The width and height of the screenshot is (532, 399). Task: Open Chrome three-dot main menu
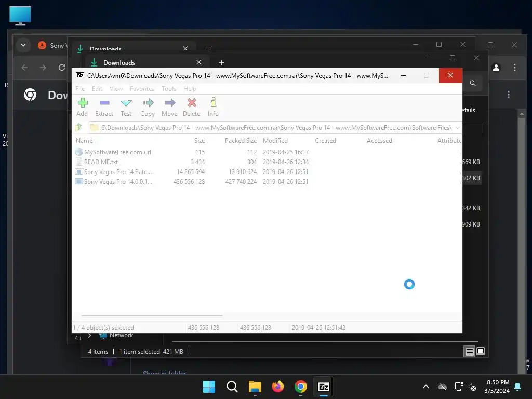(x=514, y=68)
